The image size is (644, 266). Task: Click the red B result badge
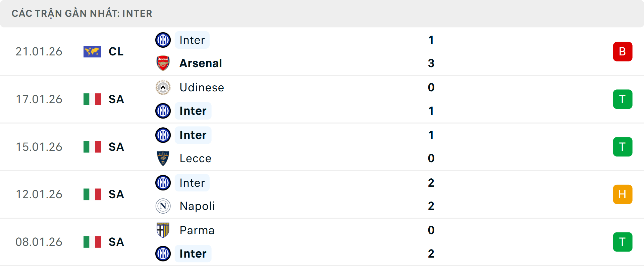pos(623,51)
